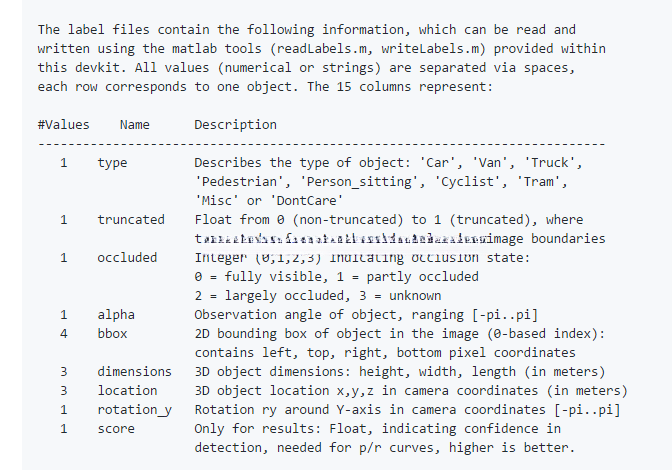672x470 pixels.
Task: Click the "#Values" column header
Action: (63, 125)
